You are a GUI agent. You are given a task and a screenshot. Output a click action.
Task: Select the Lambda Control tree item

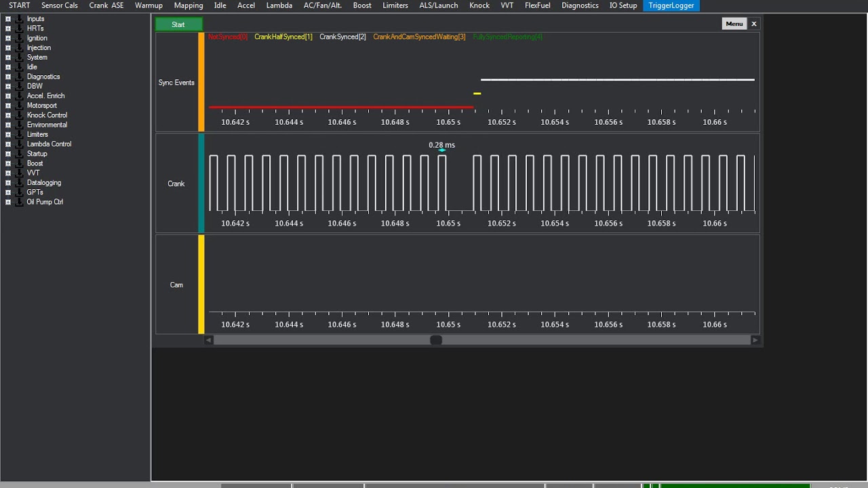[49, 144]
